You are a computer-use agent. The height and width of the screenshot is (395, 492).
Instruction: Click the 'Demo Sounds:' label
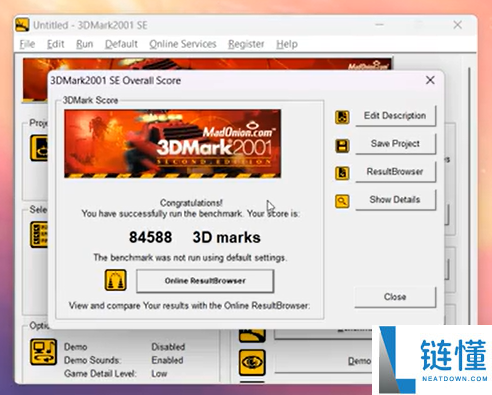pos(92,360)
